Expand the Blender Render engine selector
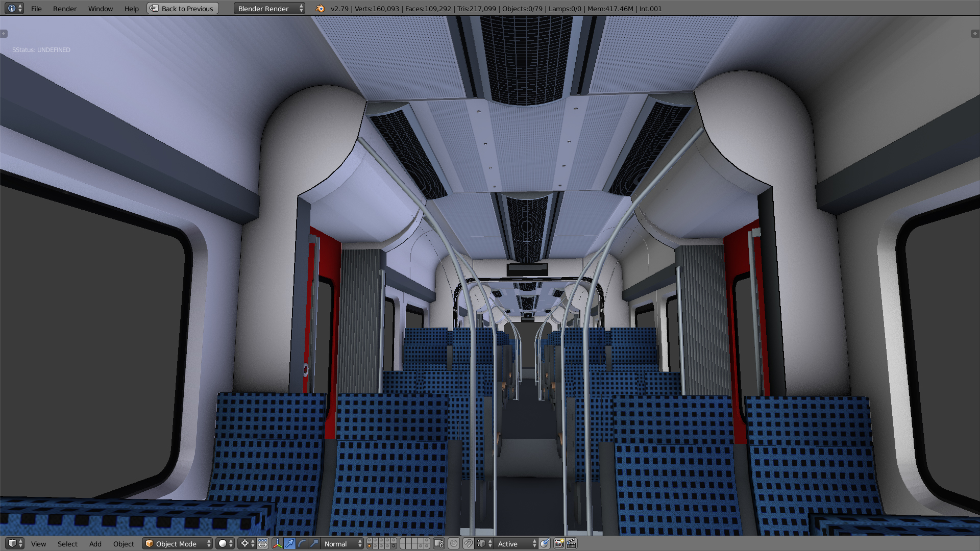980x551 pixels. click(269, 9)
